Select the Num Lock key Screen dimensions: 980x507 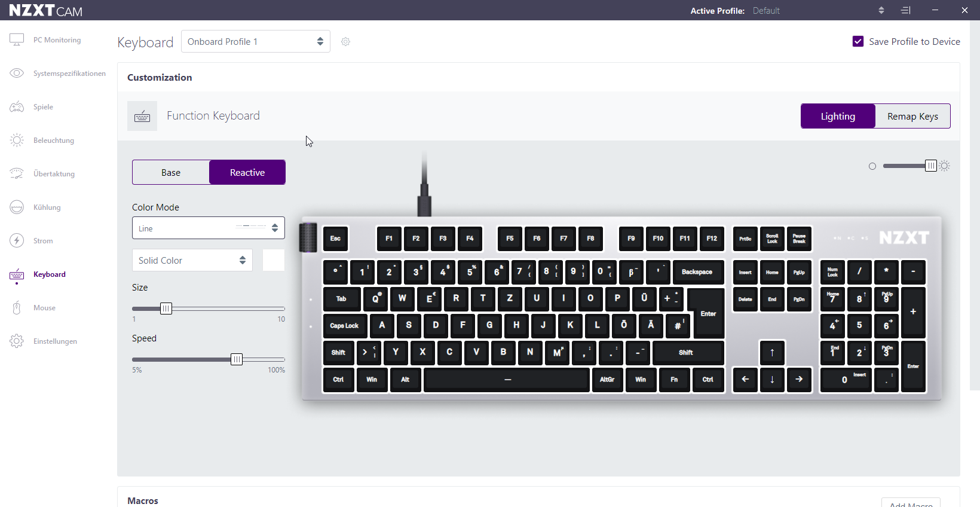point(832,272)
